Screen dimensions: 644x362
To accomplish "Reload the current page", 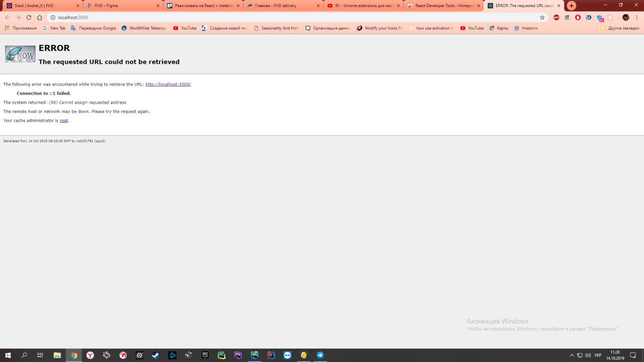I will coord(29,18).
